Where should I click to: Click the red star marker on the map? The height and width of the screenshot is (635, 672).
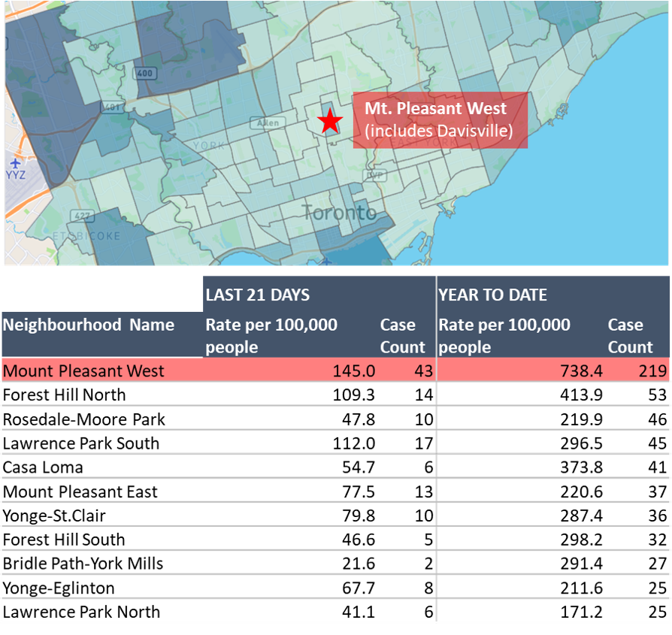click(329, 121)
